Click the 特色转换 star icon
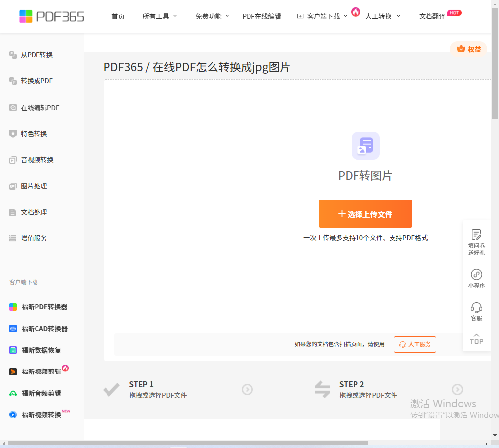499x448 pixels. (x=13, y=134)
